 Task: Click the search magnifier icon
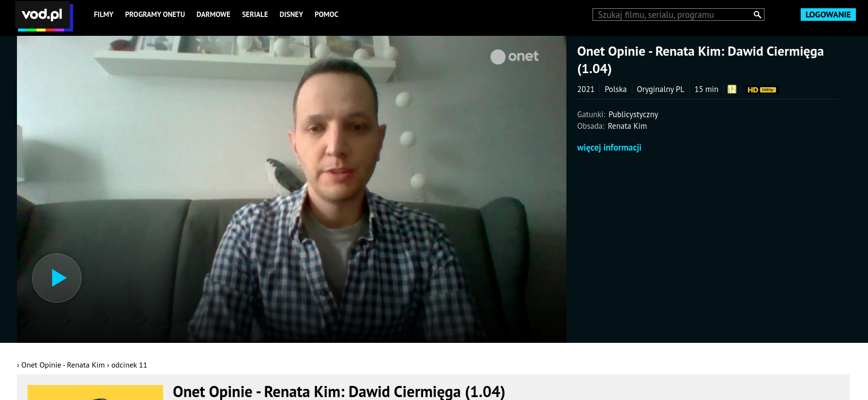click(x=758, y=15)
